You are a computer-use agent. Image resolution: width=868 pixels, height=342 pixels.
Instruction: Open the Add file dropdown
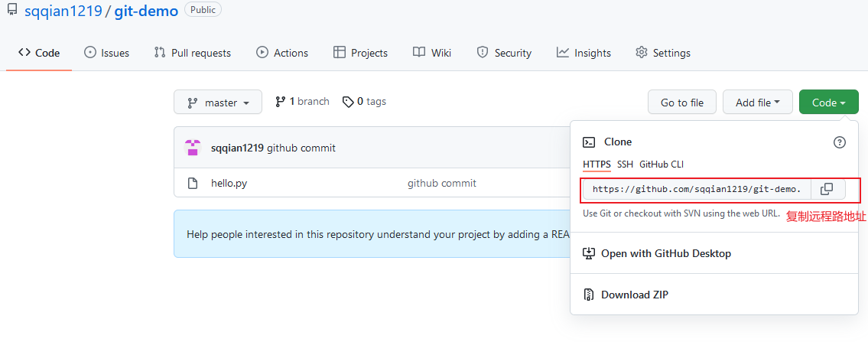pyautogui.click(x=758, y=103)
